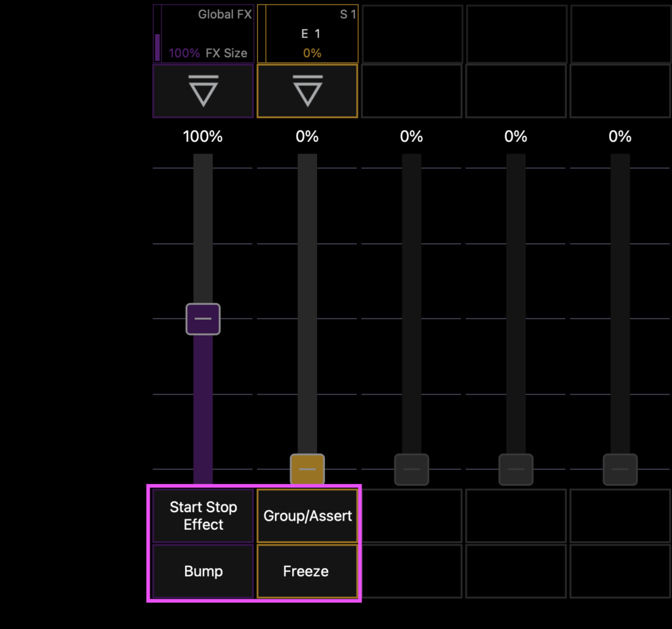Toggle the Freeze button
Screen dimensions: 672x629
click(307, 571)
